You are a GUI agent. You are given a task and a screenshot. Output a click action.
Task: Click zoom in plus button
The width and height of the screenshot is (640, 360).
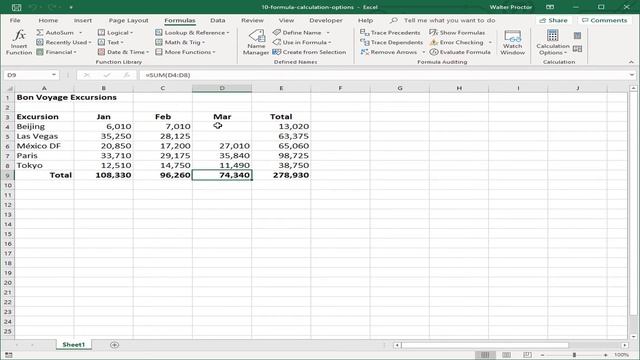click(606, 355)
